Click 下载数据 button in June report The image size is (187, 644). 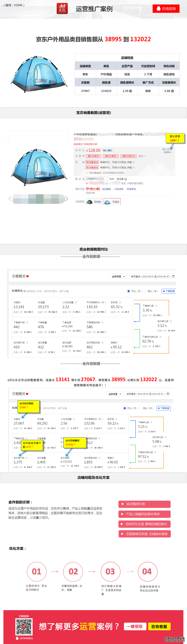tap(169, 291)
